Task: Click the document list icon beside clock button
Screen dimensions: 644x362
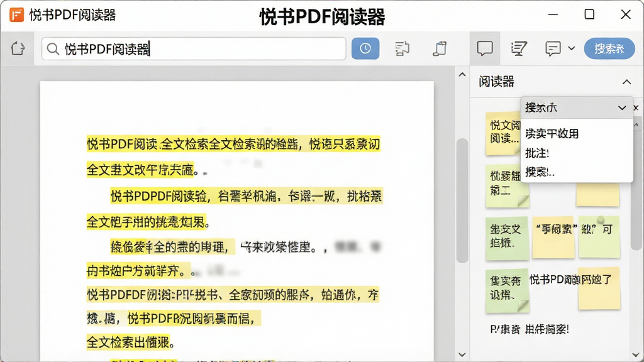Action: (x=402, y=48)
